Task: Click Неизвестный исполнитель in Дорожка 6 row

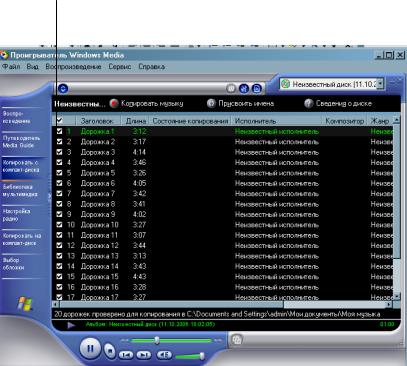Action: pyautogui.click(x=277, y=183)
